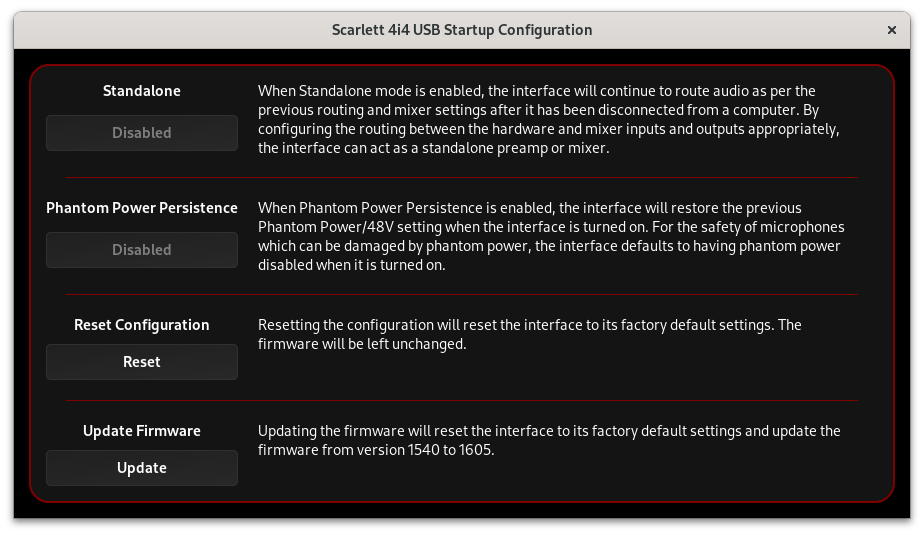The height and width of the screenshot is (535, 924).
Task: Click 'firmware will be left unchanged' text
Action: (x=362, y=344)
